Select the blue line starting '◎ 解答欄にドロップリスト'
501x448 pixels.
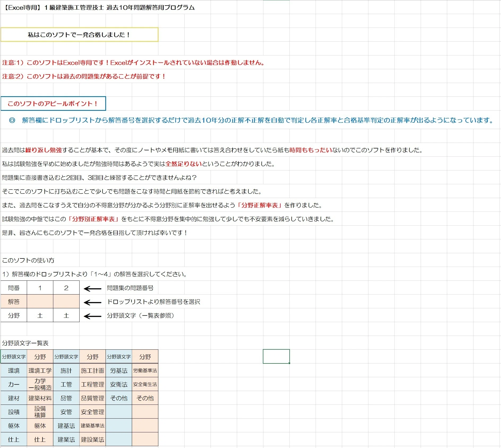pyautogui.click(x=251, y=120)
